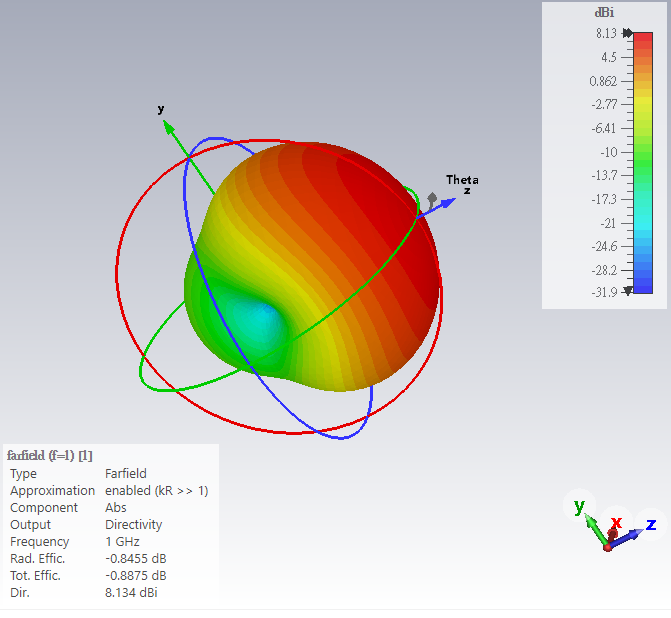
Task: Click the red origin sphere of the triad
Action: [x=607, y=546]
